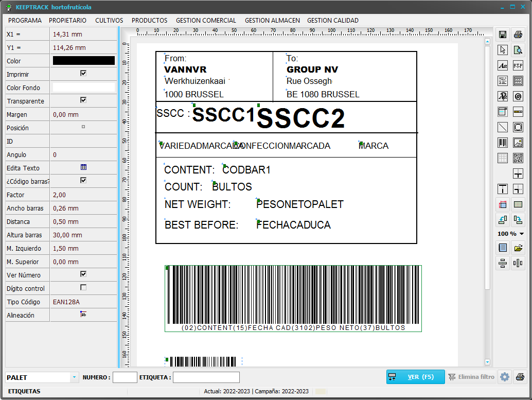
Task: Open the PROPIETARIO menu
Action: point(67,21)
